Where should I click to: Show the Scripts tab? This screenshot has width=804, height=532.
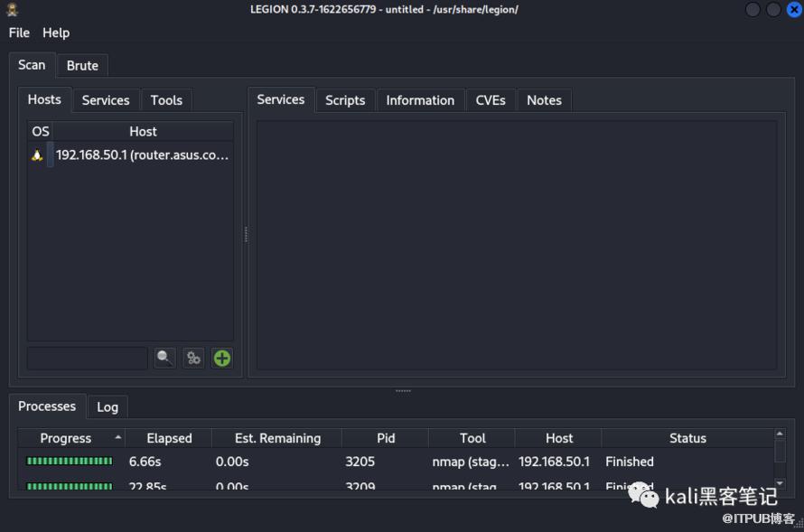coord(345,100)
